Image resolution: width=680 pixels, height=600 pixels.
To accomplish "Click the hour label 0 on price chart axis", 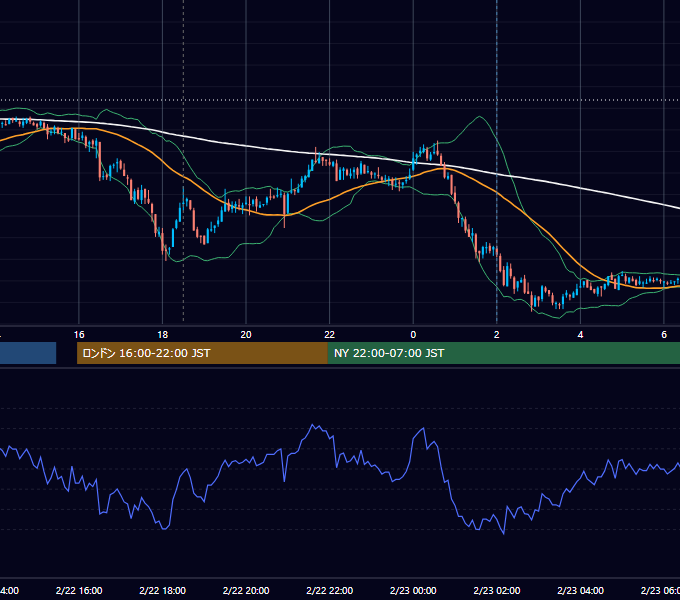I will point(413,335).
